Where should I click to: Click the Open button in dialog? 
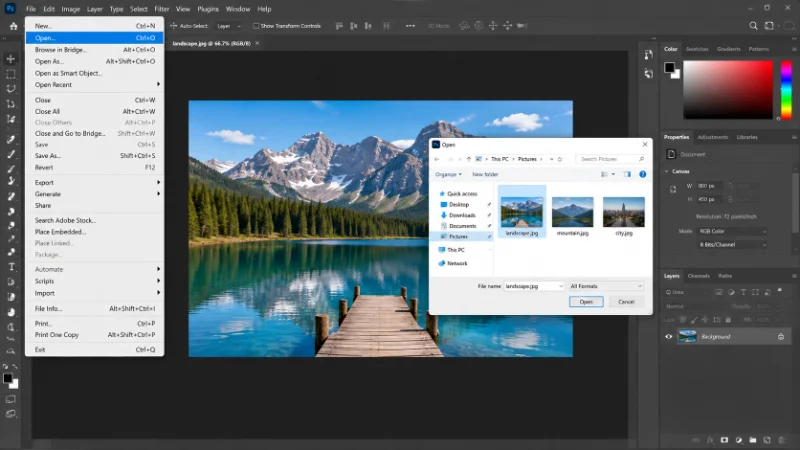click(586, 302)
